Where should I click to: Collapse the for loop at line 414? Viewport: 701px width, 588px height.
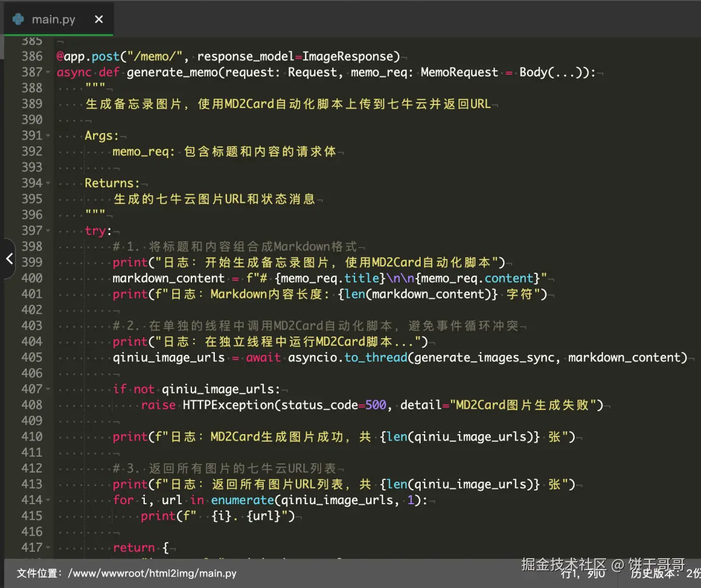(x=48, y=500)
